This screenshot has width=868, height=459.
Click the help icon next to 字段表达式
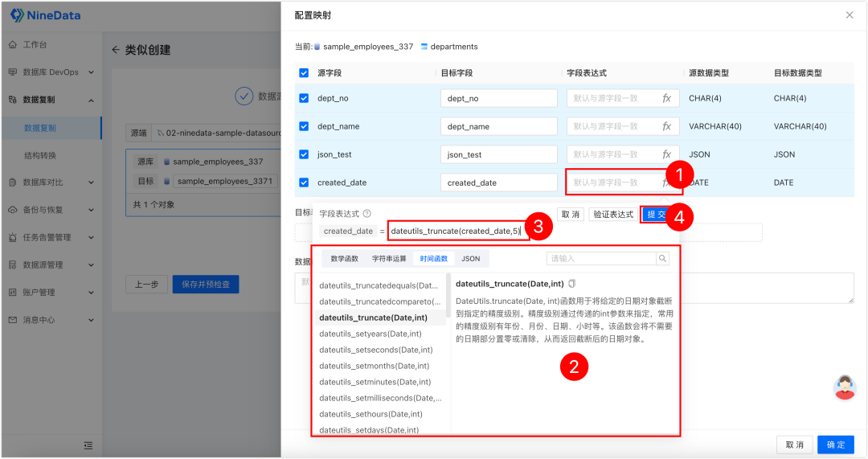(367, 214)
